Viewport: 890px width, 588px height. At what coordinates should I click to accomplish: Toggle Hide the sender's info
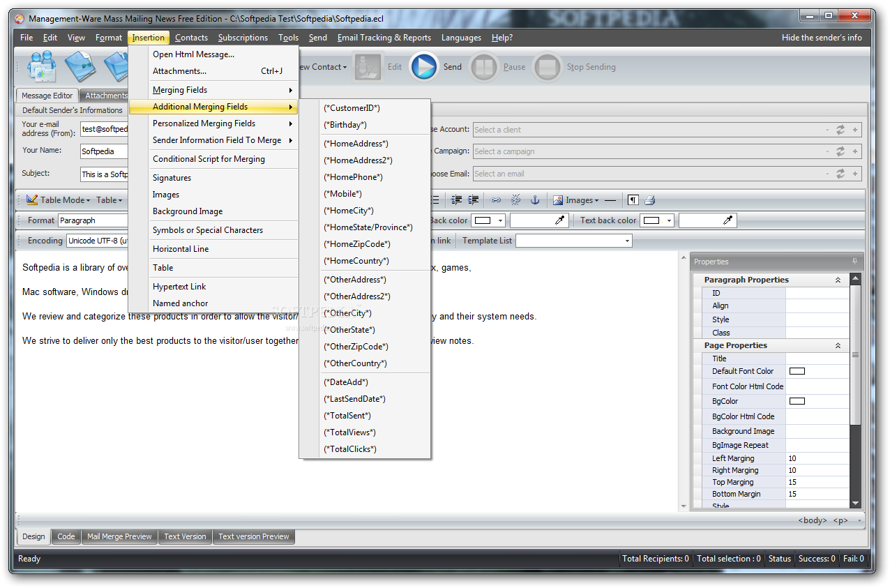pos(822,38)
